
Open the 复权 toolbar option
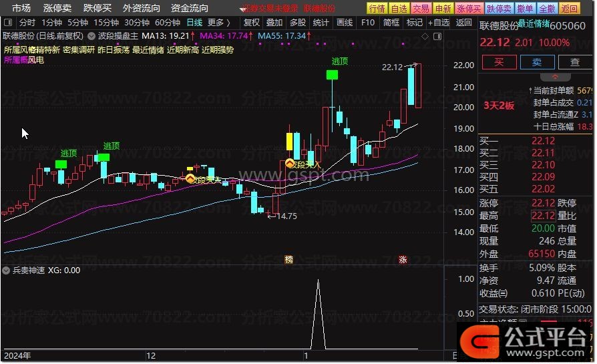251,23
